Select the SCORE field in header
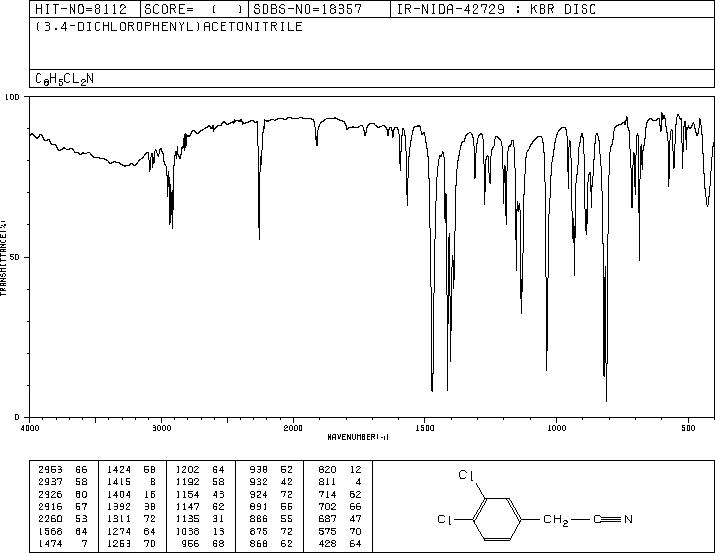This screenshot has width=715, height=553. point(194,9)
